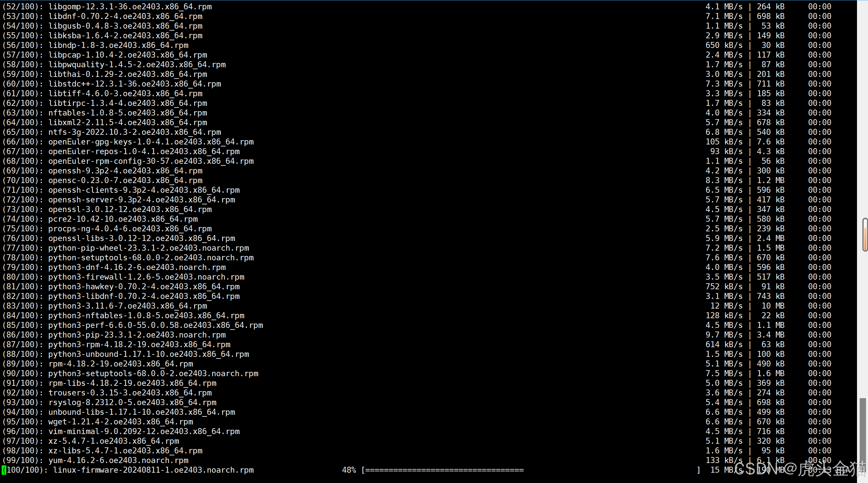Click the vim-minimal-9.0.2092 package name
The width and height of the screenshot is (868, 483).
(x=144, y=431)
